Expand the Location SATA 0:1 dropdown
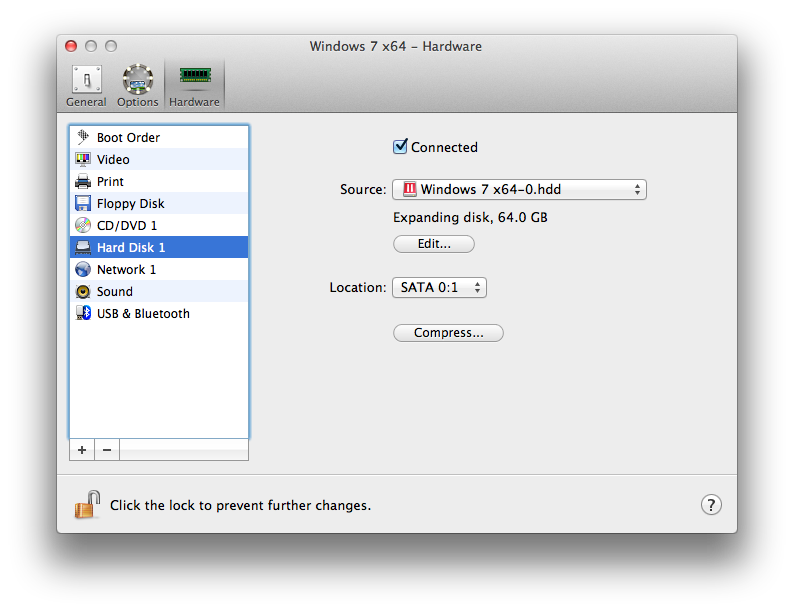 click(x=440, y=288)
